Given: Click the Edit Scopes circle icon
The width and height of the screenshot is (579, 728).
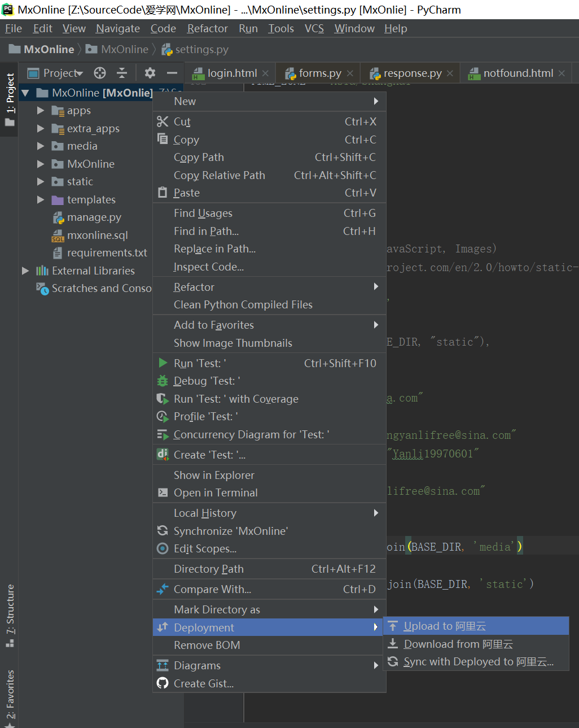Looking at the screenshot, I should click(x=163, y=548).
